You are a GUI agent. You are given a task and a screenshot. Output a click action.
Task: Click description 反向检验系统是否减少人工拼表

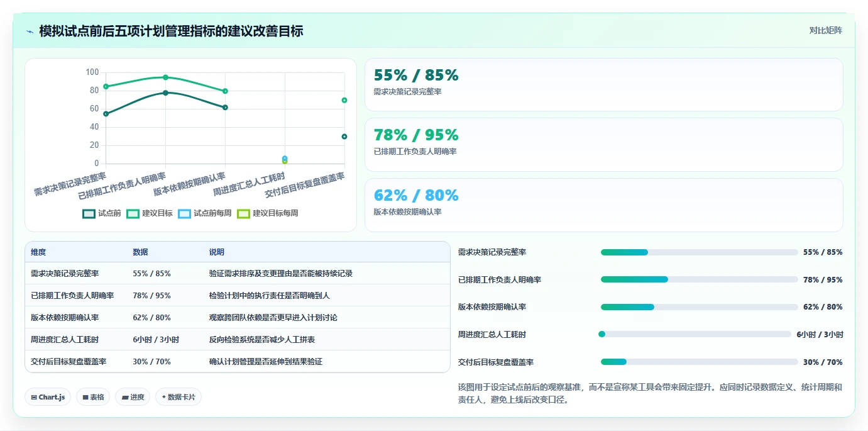click(x=262, y=340)
